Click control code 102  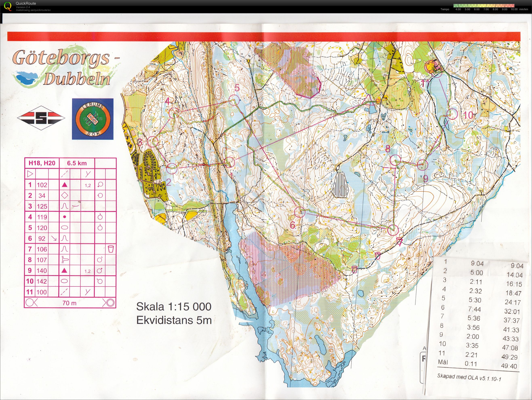pos(42,185)
